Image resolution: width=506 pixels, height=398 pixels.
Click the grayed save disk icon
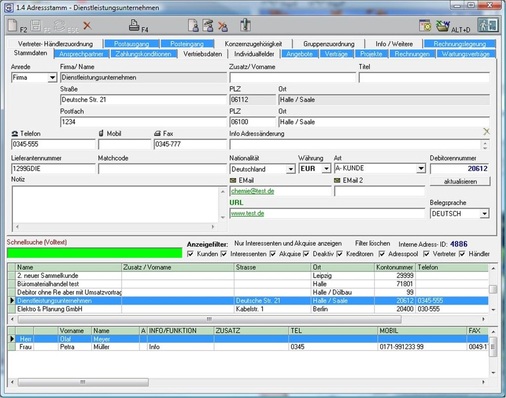[x=36, y=26]
